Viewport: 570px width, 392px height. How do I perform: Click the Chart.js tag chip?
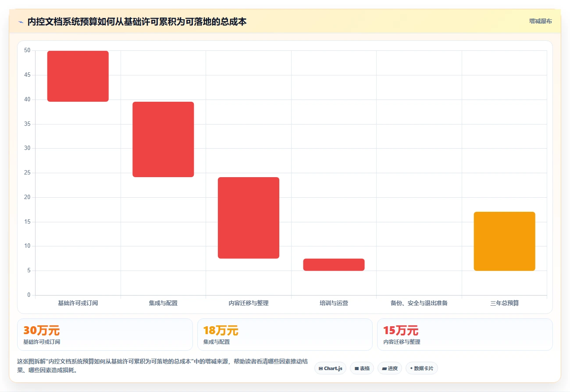330,368
